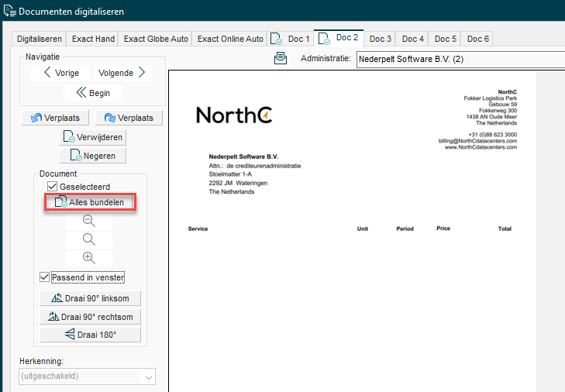
Task: Click the 'Total' column header in preview
Action: coord(505,229)
